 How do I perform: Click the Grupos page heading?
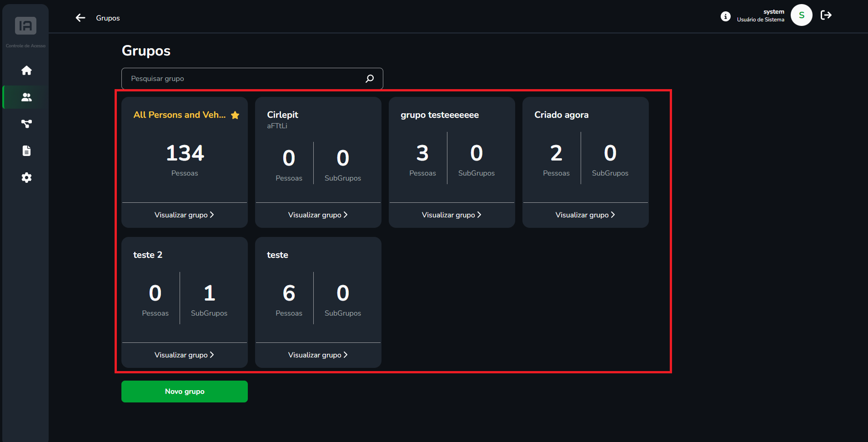146,50
